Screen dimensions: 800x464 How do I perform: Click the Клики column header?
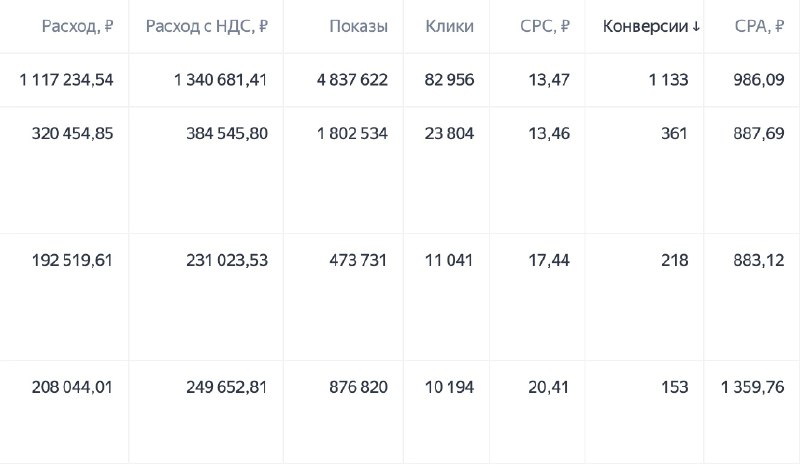(x=449, y=27)
